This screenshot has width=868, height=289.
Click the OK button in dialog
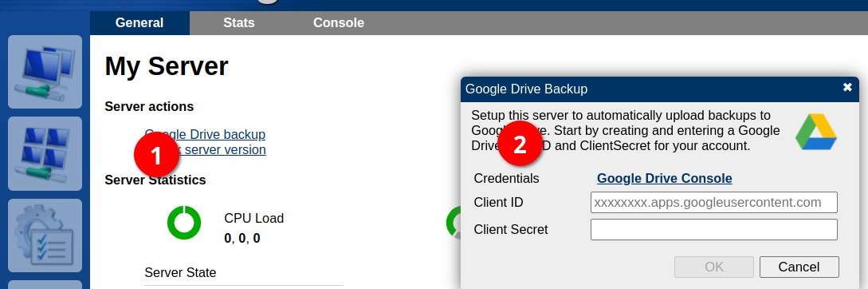click(714, 267)
